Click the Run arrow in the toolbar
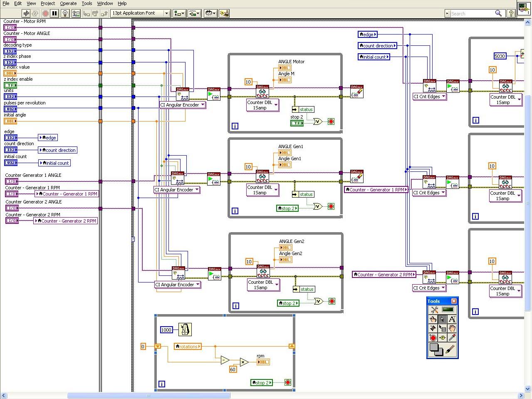Image resolution: width=532 pixels, height=399 pixels. (x=26, y=13)
